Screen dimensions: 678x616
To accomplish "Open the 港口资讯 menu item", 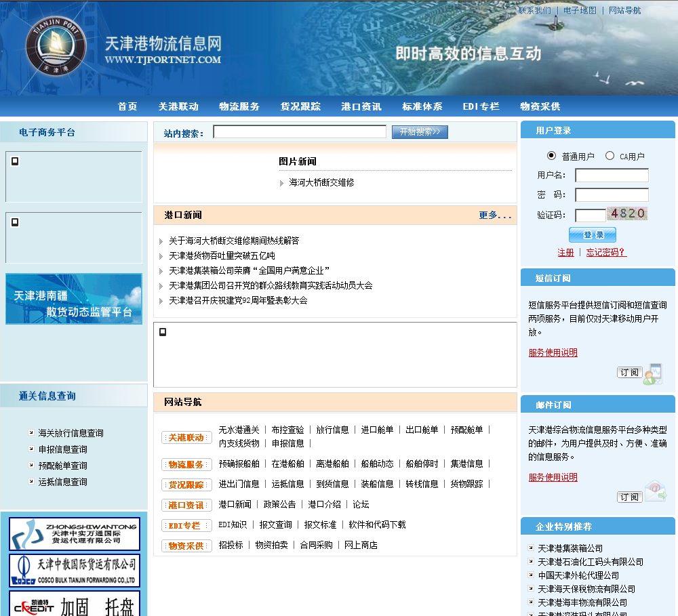I will (361, 106).
